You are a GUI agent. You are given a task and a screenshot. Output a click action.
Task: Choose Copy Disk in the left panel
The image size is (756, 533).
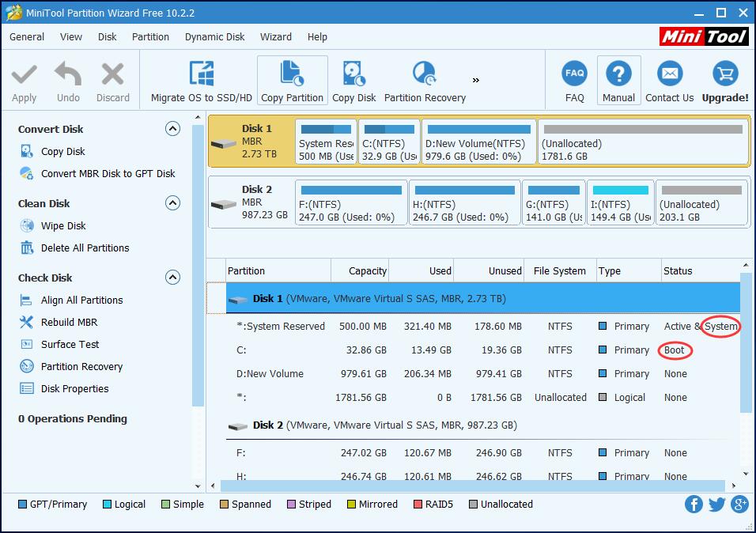[62, 152]
